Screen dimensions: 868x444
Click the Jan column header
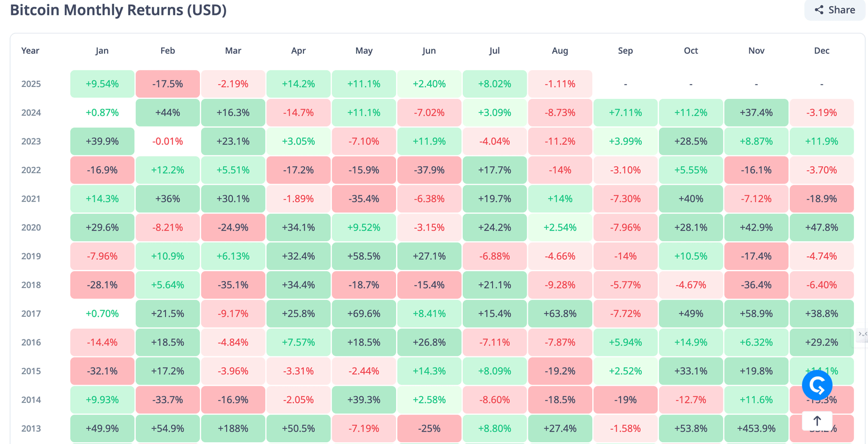pyautogui.click(x=102, y=51)
